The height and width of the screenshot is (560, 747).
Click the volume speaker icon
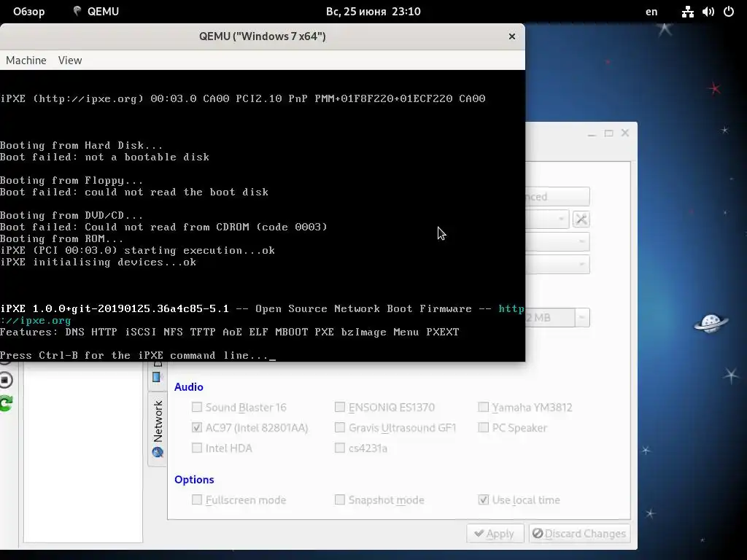[x=708, y=12]
